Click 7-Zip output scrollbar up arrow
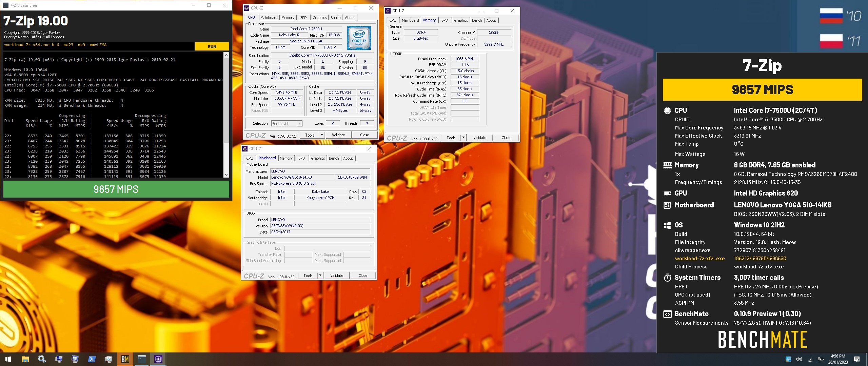 click(x=226, y=55)
